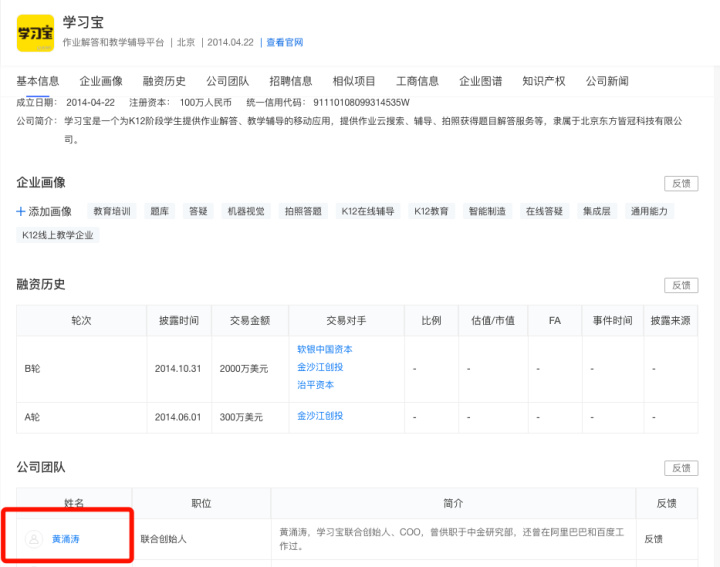Switch to the 融资历史 tab

coord(164,81)
